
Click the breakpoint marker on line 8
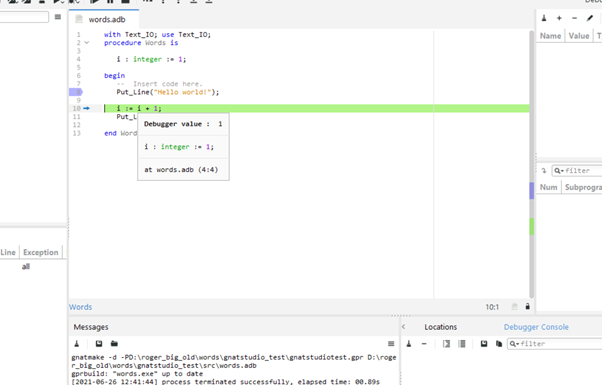[x=76, y=92]
